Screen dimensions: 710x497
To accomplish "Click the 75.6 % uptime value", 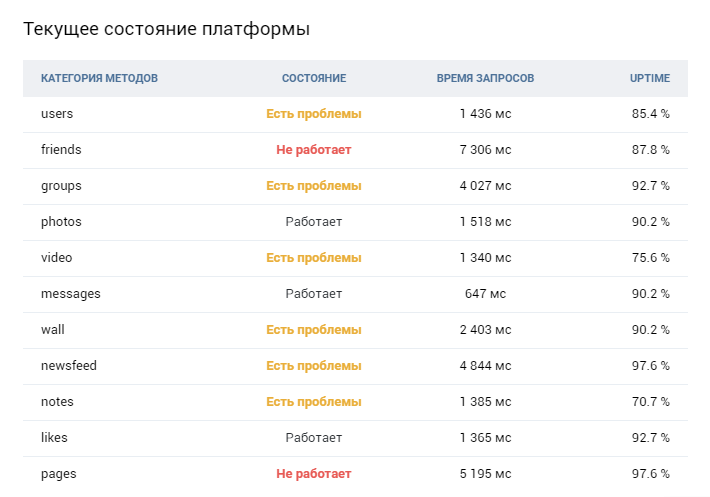I will (x=650, y=258).
